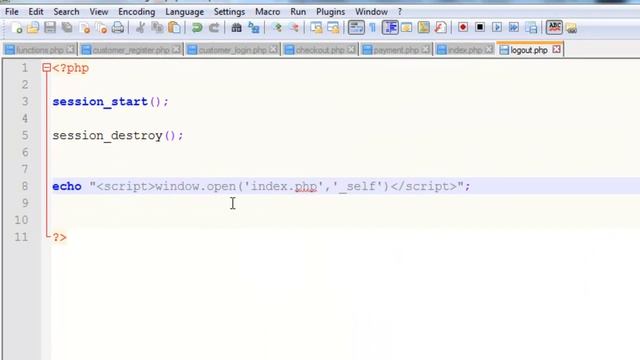Switch to the payment.php tab

click(396, 50)
